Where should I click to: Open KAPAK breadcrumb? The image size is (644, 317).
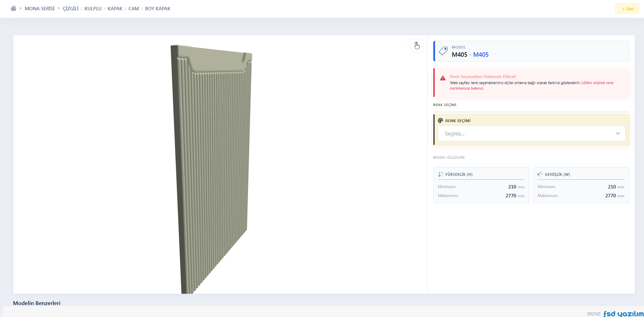pos(115,9)
